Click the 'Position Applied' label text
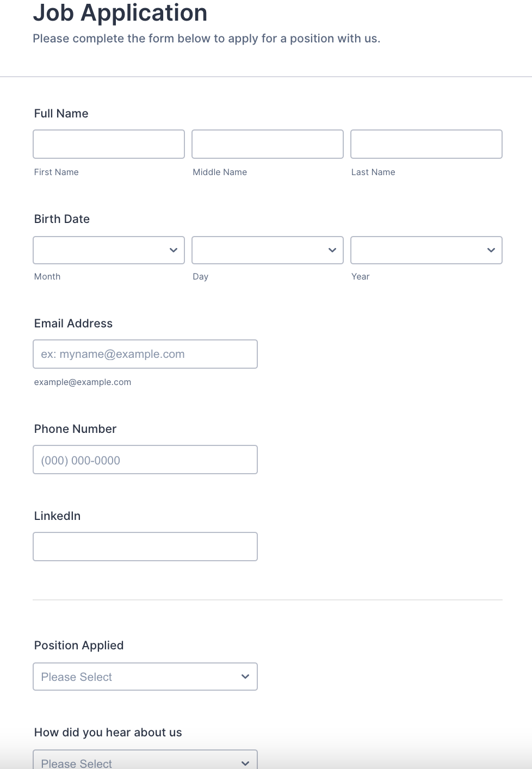Image resolution: width=532 pixels, height=769 pixels. point(79,646)
